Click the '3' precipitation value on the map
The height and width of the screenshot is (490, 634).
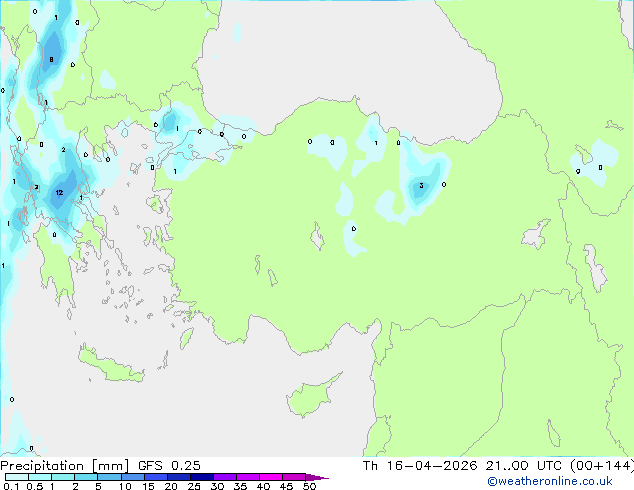(421, 186)
